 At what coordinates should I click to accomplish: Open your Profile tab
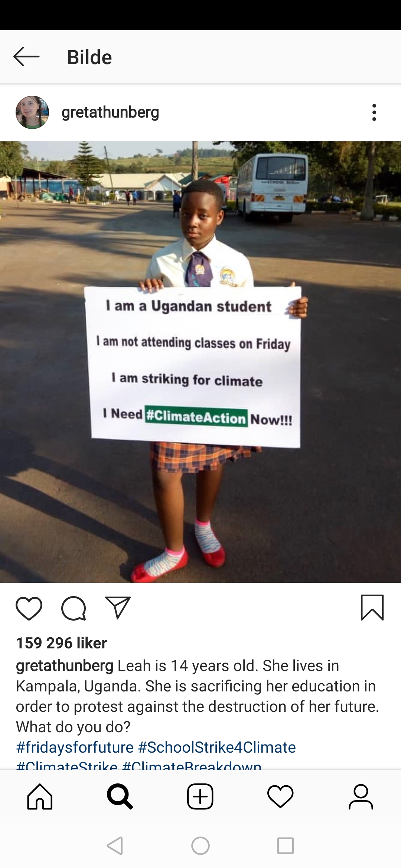point(361,796)
